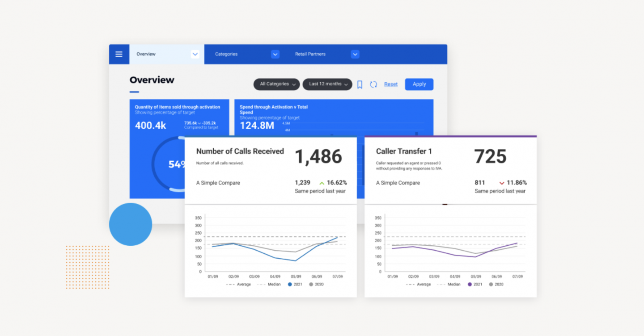The height and width of the screenshot is (336, 644).
Task: Expand the Overview dropdown arrow
Action: [x=195, y=54]
